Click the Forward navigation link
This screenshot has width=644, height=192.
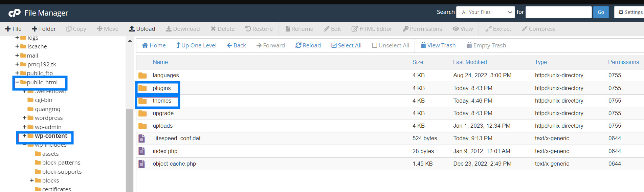(271, 45)
